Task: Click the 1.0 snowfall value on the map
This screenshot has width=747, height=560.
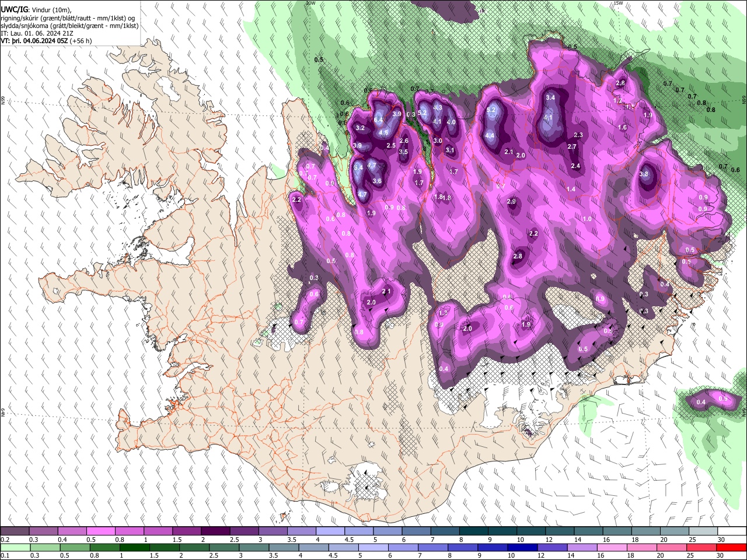Action: point(587,219)
